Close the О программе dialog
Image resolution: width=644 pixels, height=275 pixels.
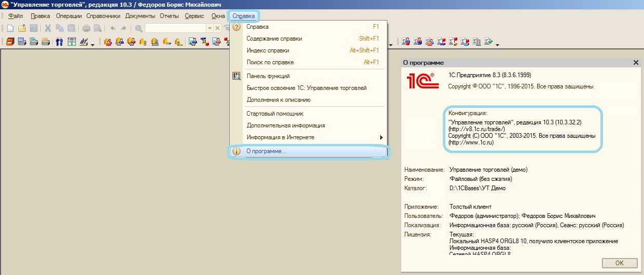point(636,62)
